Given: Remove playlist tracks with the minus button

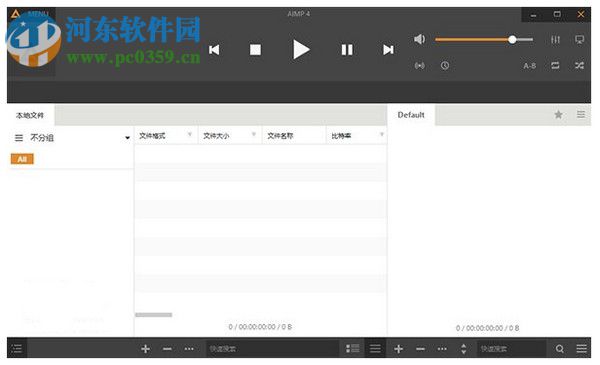Looking at the screenshot, I should [420, 349].
